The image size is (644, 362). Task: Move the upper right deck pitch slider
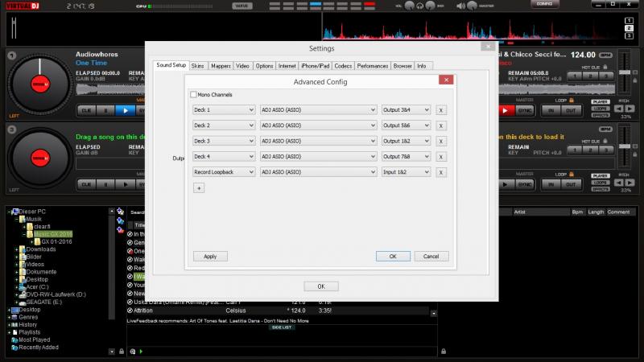point(625,72)
